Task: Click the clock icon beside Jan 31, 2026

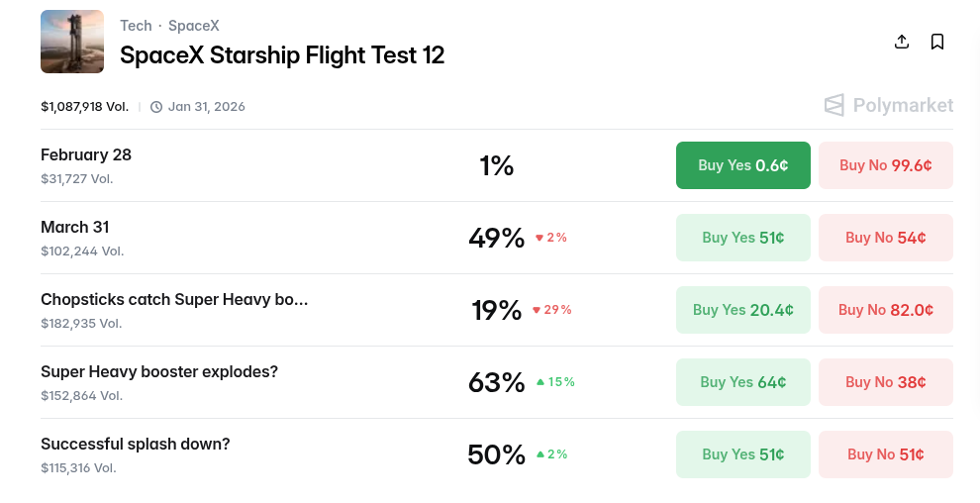Action: pos(156,107)
